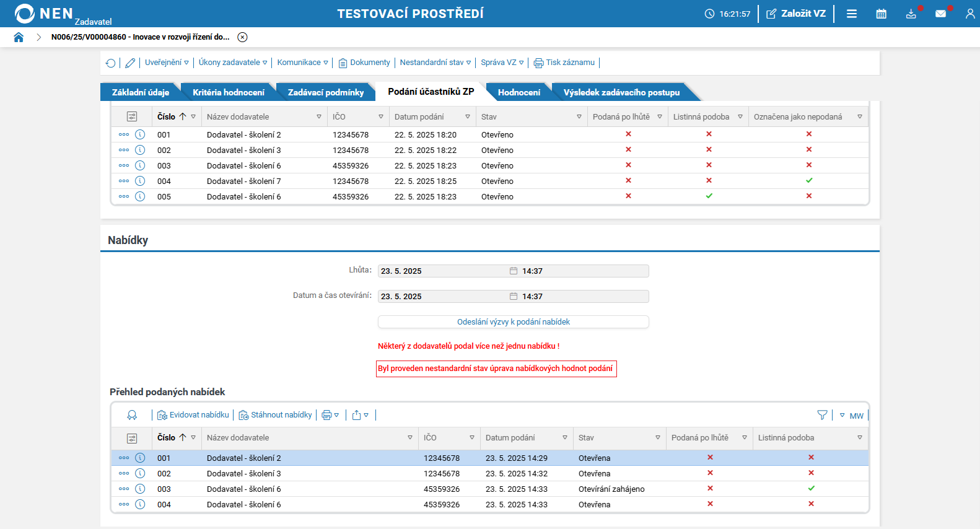Click the filter funnel icon in offers grid

click(822, 415)
